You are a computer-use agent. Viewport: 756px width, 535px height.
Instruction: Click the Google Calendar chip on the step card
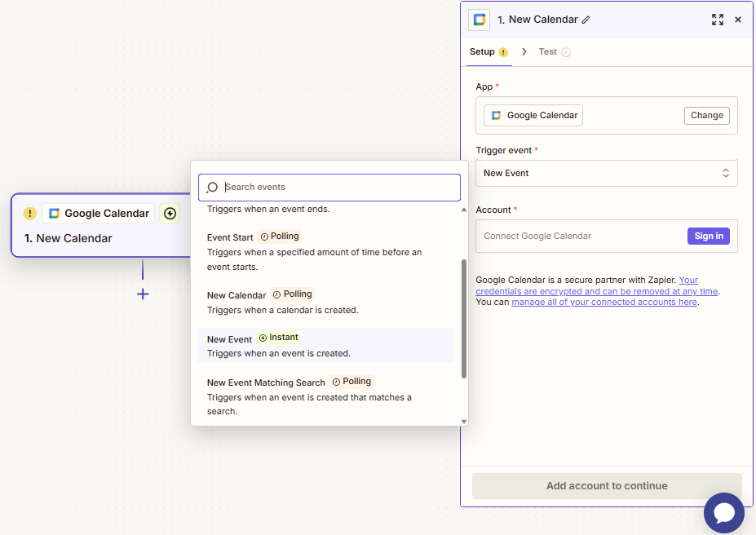pos(99,213)
